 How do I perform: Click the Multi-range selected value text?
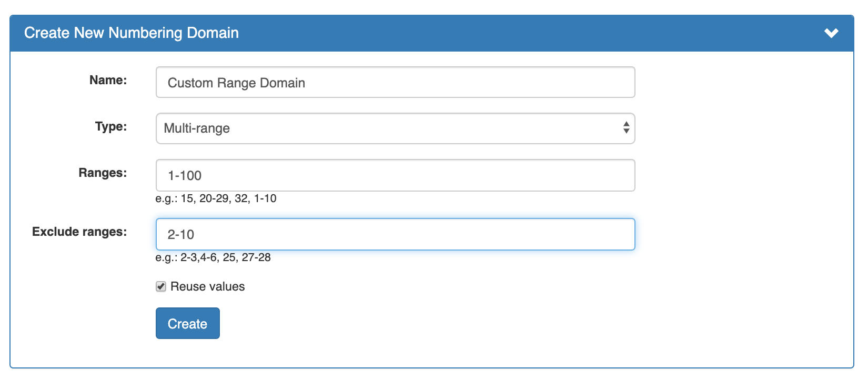point(197,128)
